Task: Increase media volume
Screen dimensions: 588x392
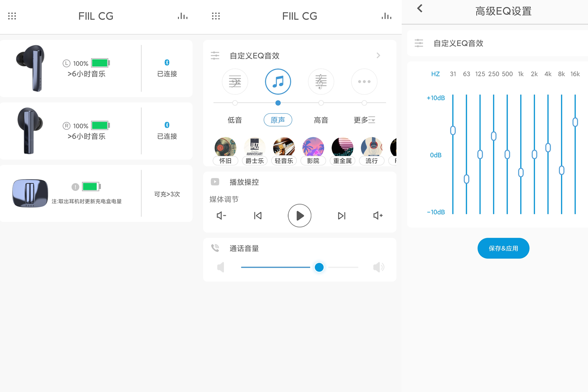Action: pyautogui.click(x=378, y=216)
